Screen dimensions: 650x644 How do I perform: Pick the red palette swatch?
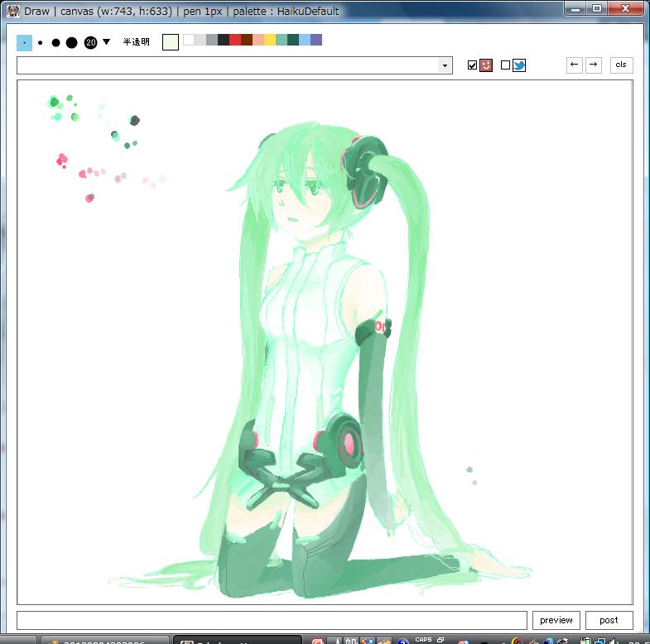click(235, 40)
